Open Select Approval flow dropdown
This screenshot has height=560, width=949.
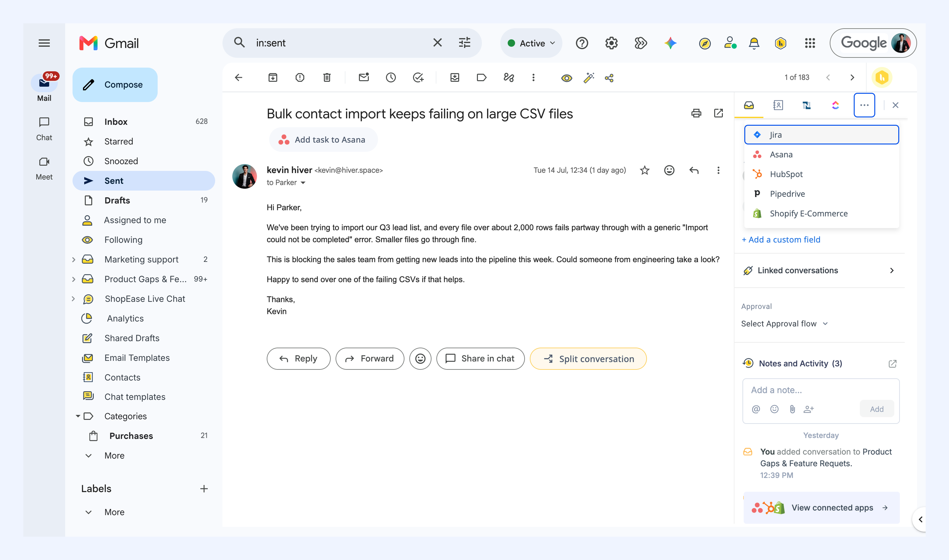pyautogui.click(x=785, y=324)
